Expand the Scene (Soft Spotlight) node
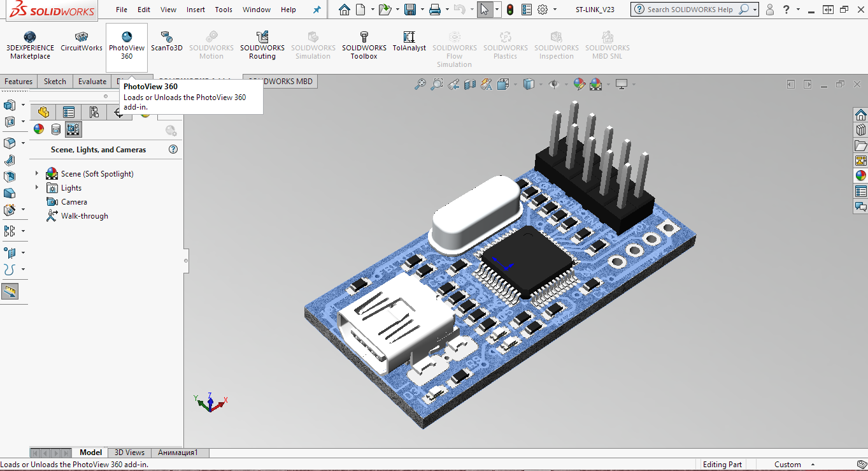Screen dimensions: 868x471 (36, 173)
